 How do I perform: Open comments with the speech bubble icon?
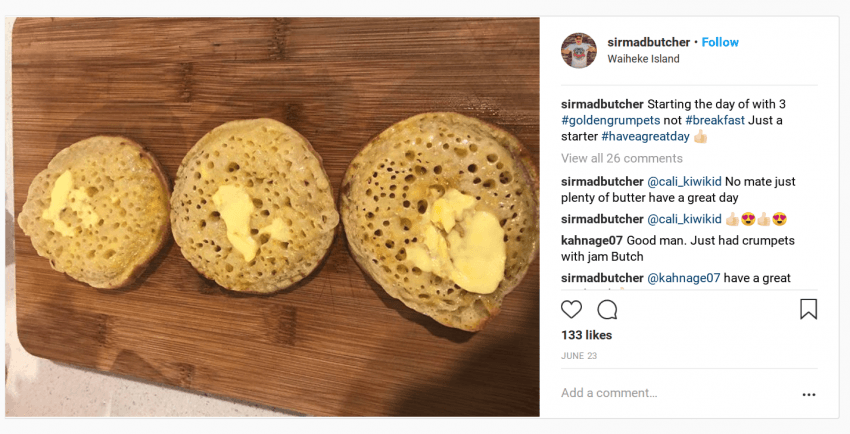pos(607,309)
